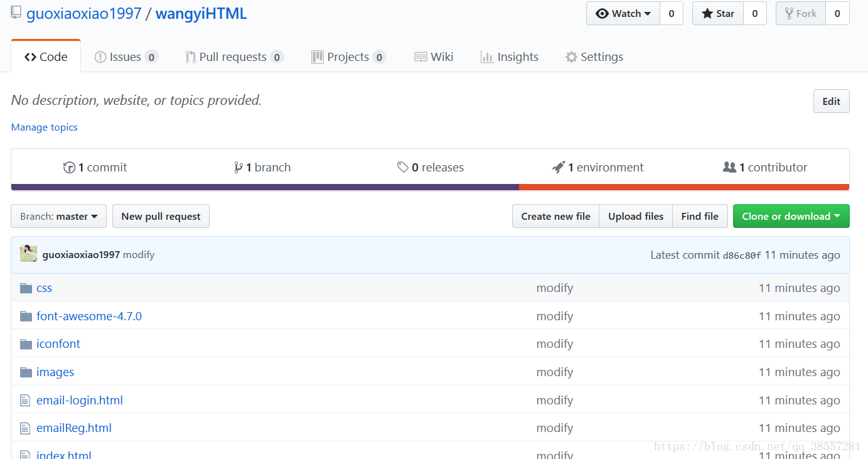Open the forks count of 0
The image size is (868, 459).
click(837, 13)
